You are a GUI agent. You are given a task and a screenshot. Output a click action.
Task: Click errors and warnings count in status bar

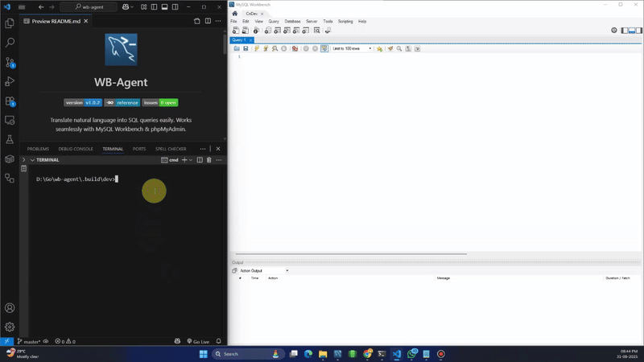point(65,341)
